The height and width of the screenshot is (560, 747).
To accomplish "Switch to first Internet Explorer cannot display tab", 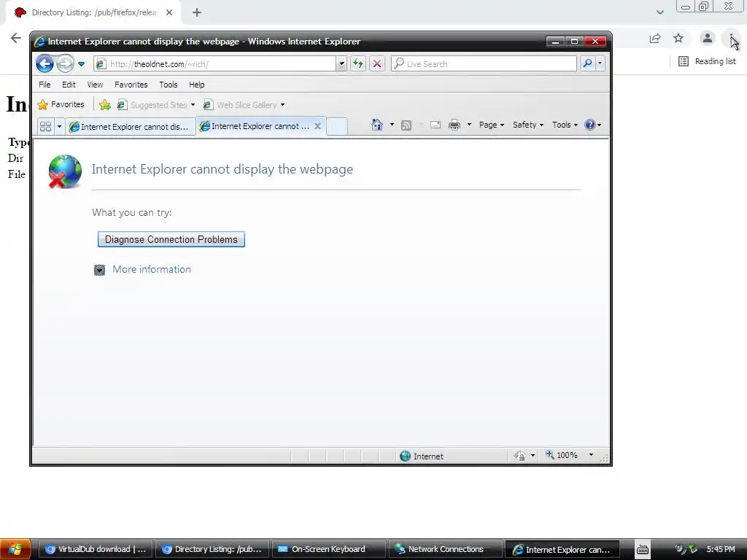I will pos(130,127).
